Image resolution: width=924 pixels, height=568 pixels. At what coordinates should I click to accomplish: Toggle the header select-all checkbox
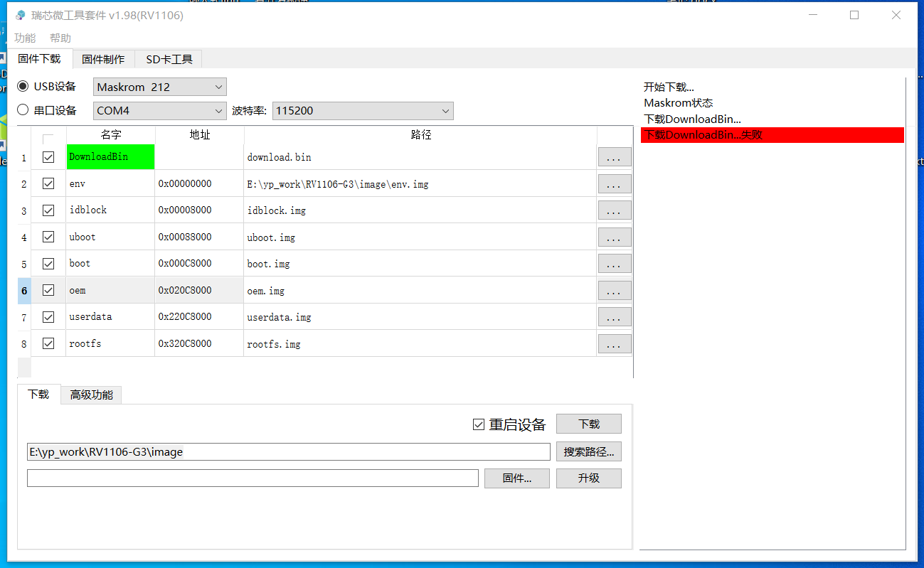(x=48, y=139)
